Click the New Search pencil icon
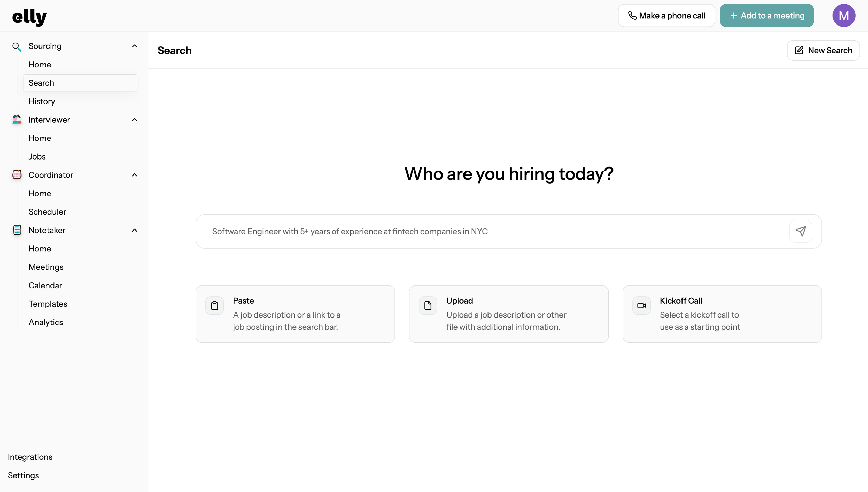 [x=799, y=50]
